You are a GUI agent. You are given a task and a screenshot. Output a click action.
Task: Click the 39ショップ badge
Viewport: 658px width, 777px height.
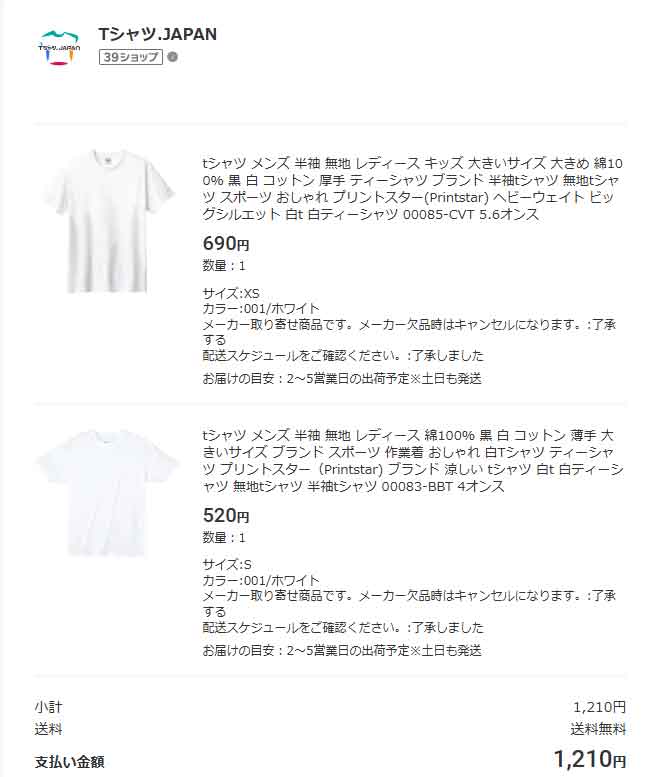pyautogui.click(x=131, y=57)
